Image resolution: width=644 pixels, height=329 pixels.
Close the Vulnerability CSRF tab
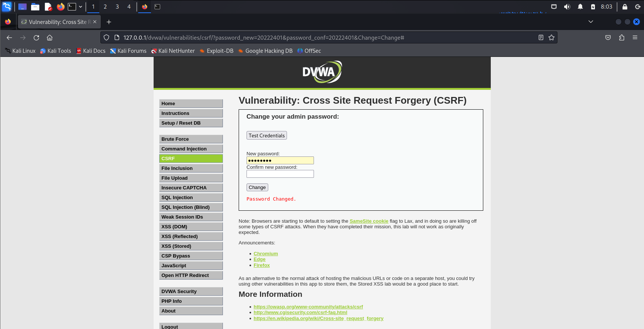coord(95,22)
